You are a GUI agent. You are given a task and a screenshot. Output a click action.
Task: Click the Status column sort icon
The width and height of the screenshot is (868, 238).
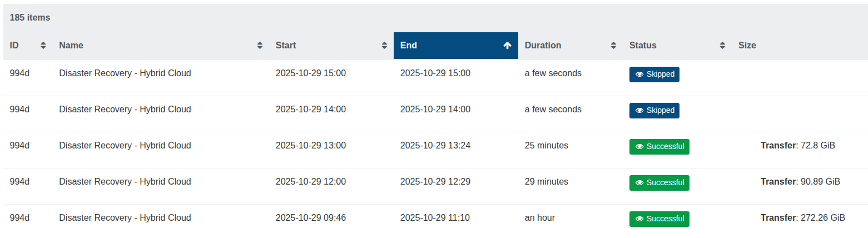tap(722, 46)
